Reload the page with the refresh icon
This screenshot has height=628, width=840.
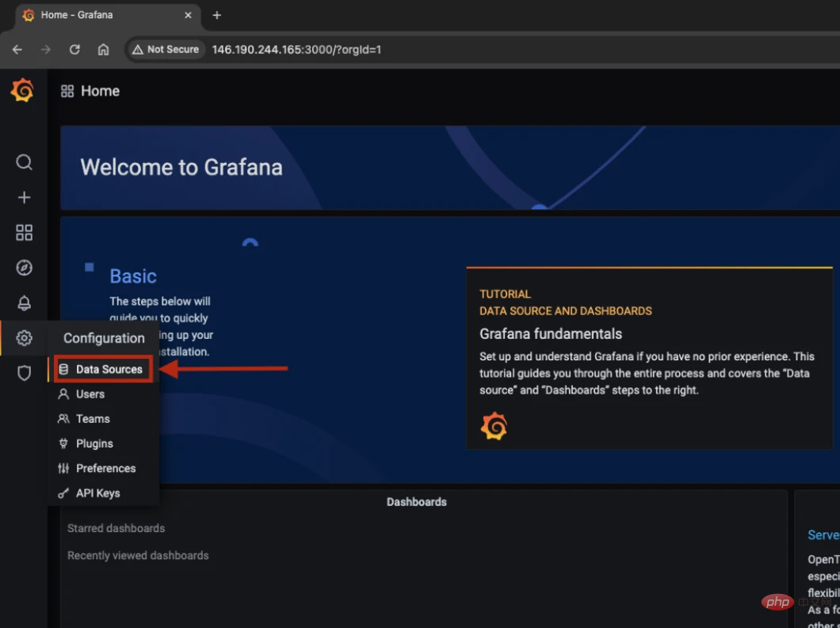[x=74, y=49]
